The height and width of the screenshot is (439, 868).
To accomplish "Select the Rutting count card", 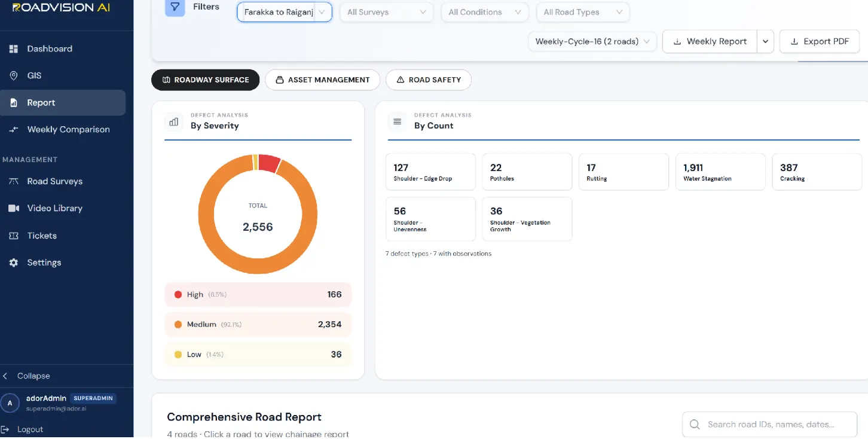I will (624, 172).
